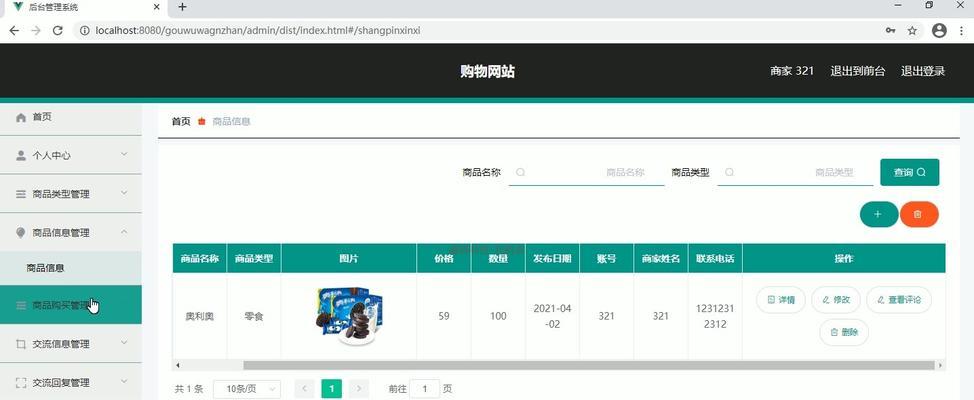974x400 pixels.
Task: Click the scrollbar left arrow under table
Action: pos(178,365)
